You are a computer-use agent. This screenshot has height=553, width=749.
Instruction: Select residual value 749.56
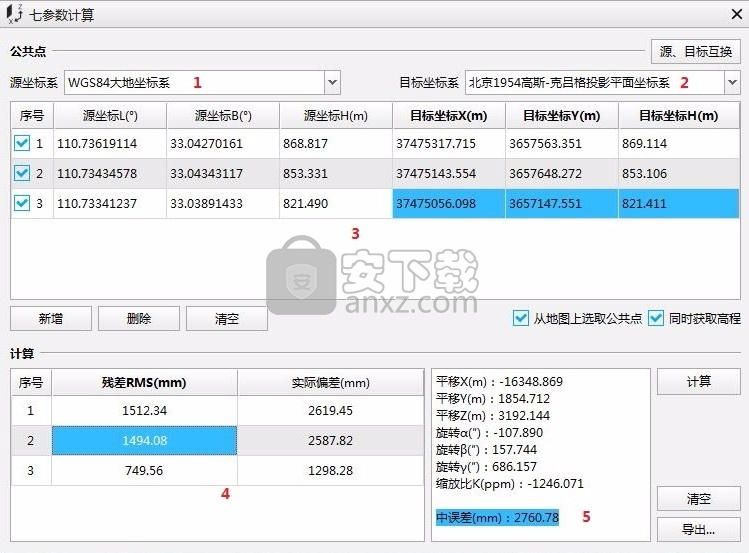(x=144, y=470)
